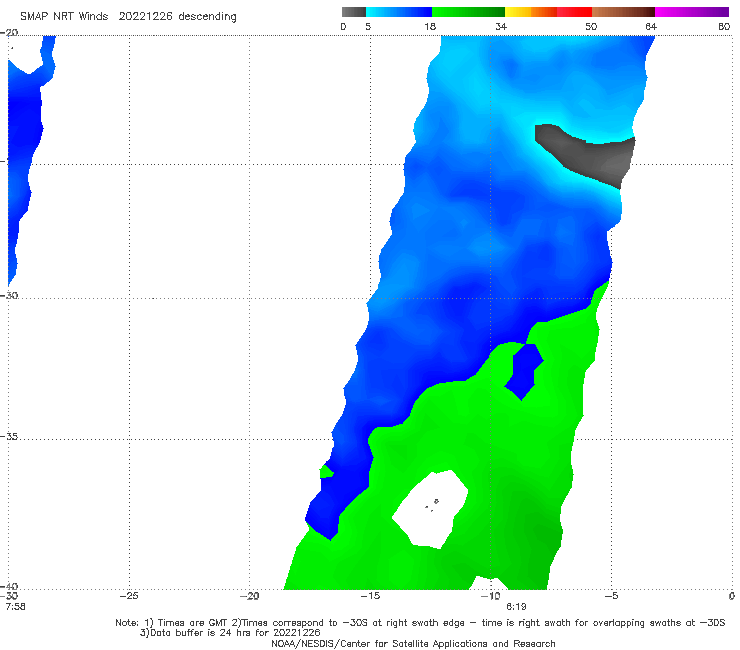The height and width of the screenshot is (650, 740).
Task: Click the 'Data buffer is 24 hrs' note line
Action: (230, 633)
